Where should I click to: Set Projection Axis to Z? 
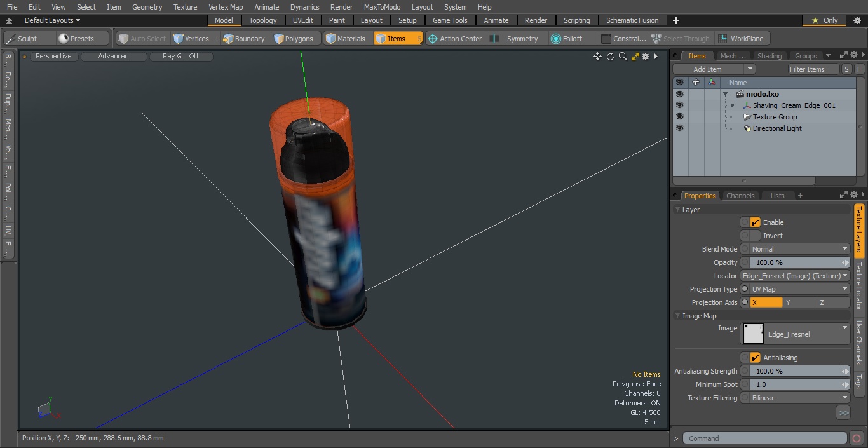click(833, 302)
